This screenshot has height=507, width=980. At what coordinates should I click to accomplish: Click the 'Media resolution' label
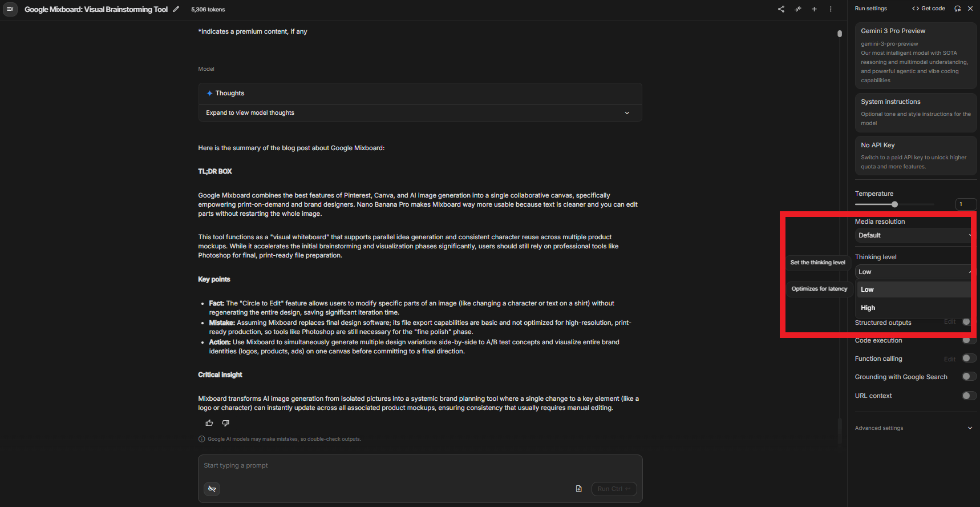click(880, 222)
